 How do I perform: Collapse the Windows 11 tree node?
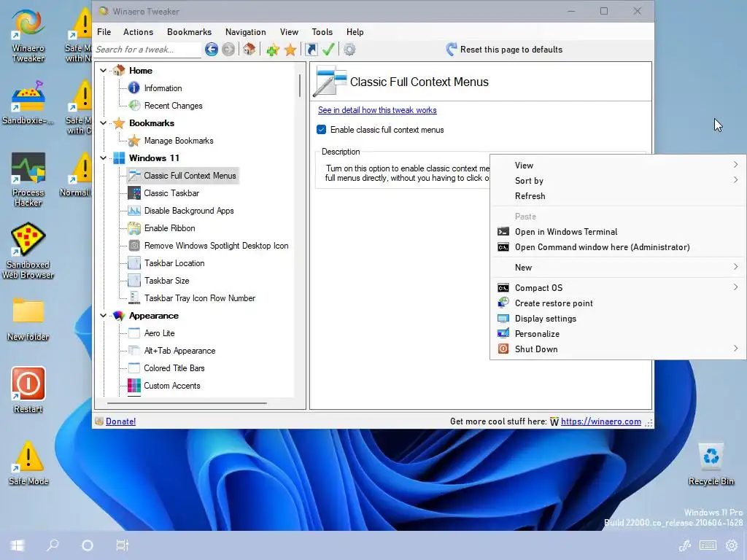click(103, 158)
